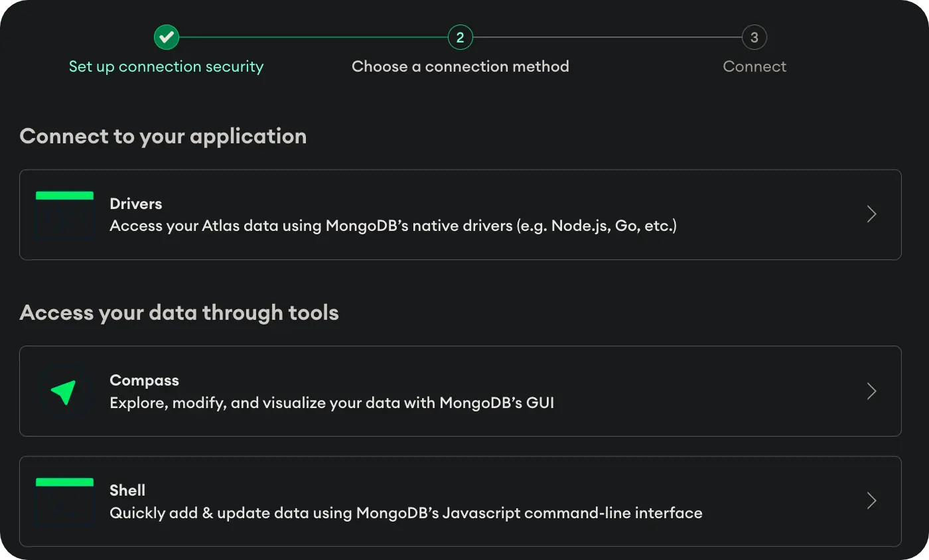Select the Choose a connection method step label
929x560 pixels.
point(460,66)
